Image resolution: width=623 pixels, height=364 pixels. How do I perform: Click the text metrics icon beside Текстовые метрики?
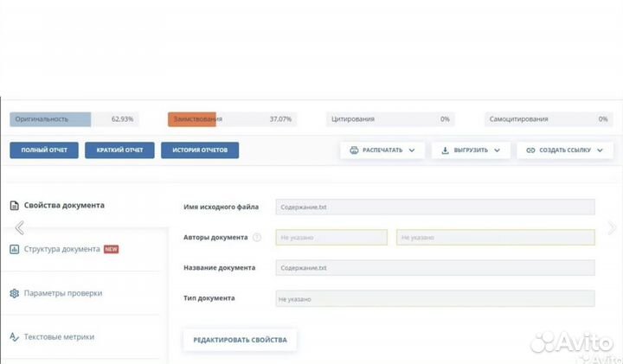pos(15,337)
